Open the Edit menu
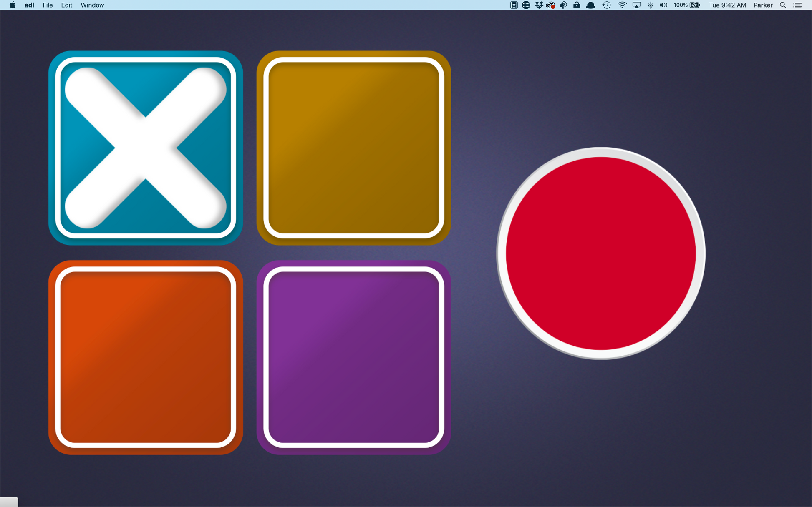Viewport: 812px width, 507px height. (x=66, y=5)
